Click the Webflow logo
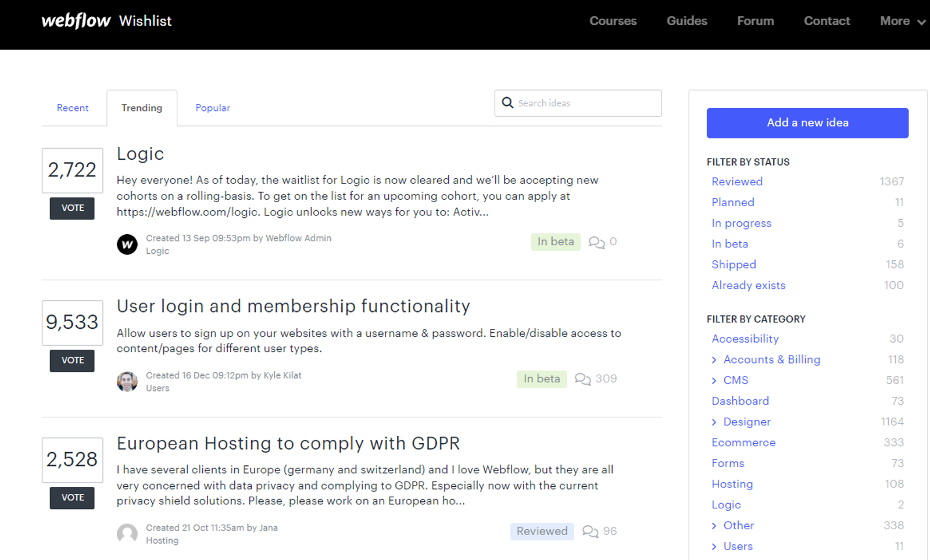 pos(76,21)
